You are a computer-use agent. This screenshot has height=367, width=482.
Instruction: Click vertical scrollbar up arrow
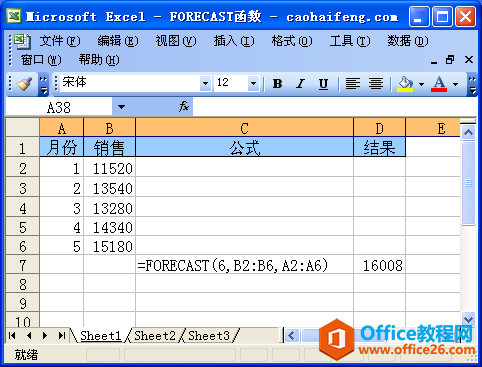coord(468,133)
